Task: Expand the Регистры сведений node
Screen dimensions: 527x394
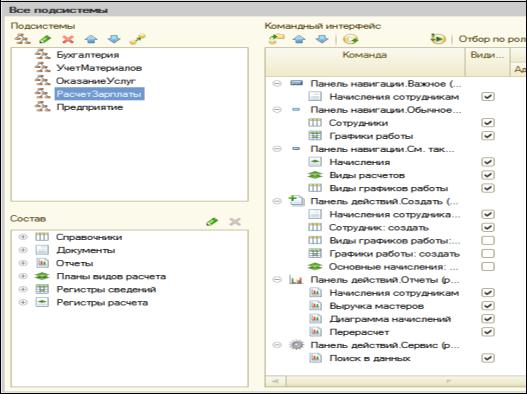Action: pyautogui.click(x=23, y=289)
